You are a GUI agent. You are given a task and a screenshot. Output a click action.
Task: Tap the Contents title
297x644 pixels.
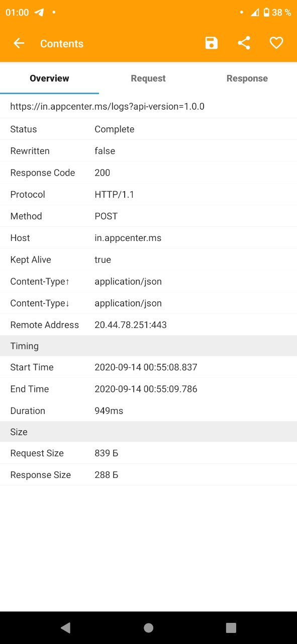(62, 44)
